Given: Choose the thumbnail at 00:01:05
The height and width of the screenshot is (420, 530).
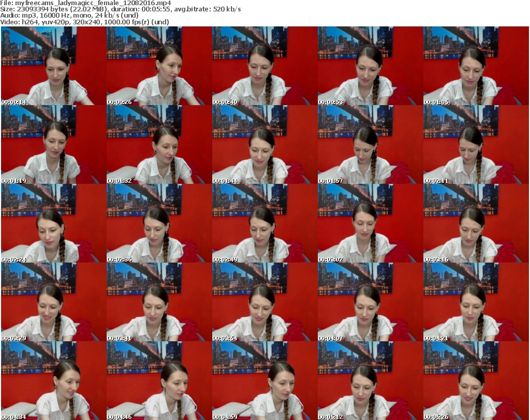Looking at the screenshot, I should click(476, 66).
